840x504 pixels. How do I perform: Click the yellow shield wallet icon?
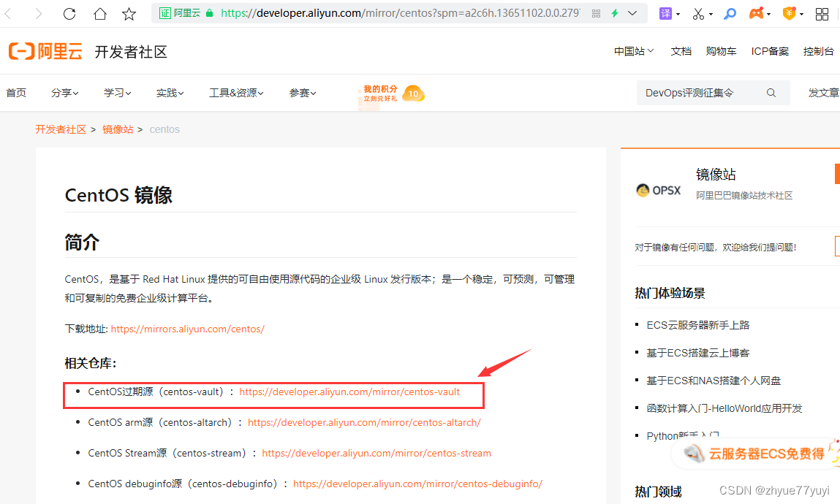click(789, 13)
